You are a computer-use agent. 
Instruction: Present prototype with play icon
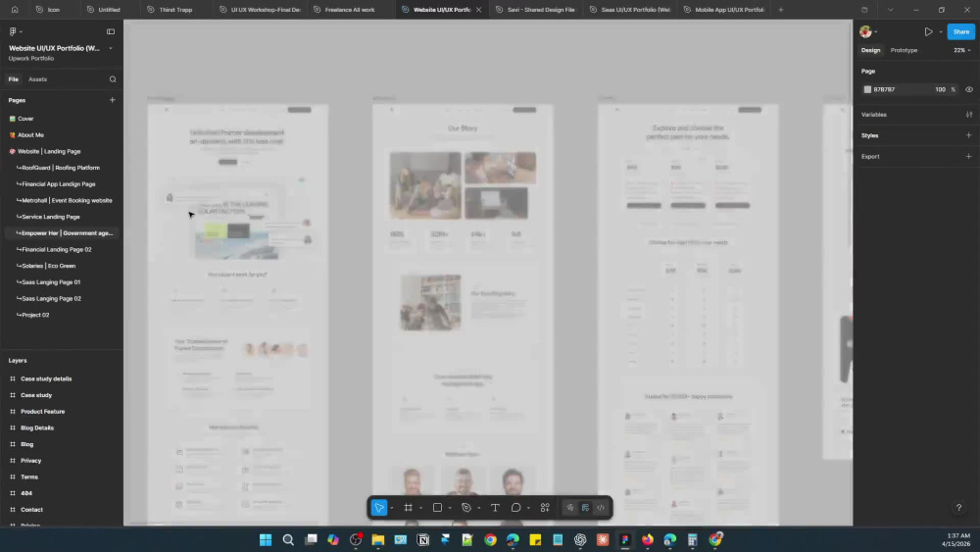pos(929,31)
